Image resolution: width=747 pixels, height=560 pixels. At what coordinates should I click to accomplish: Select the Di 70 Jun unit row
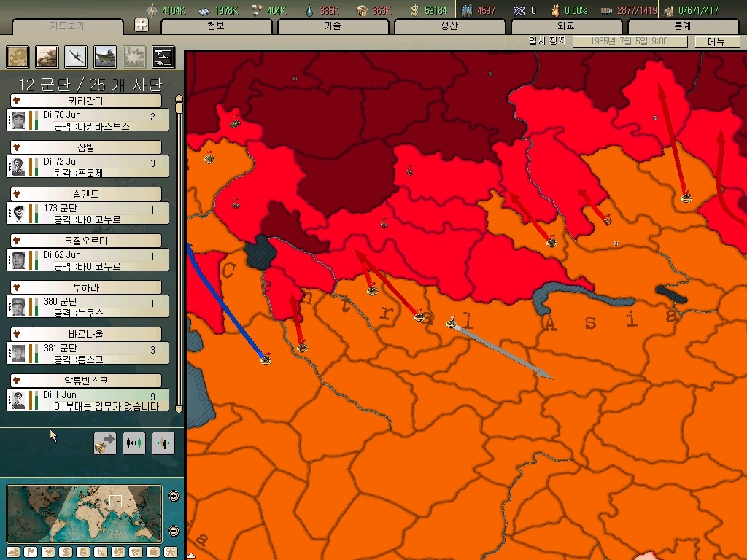(x=88, y=120)
